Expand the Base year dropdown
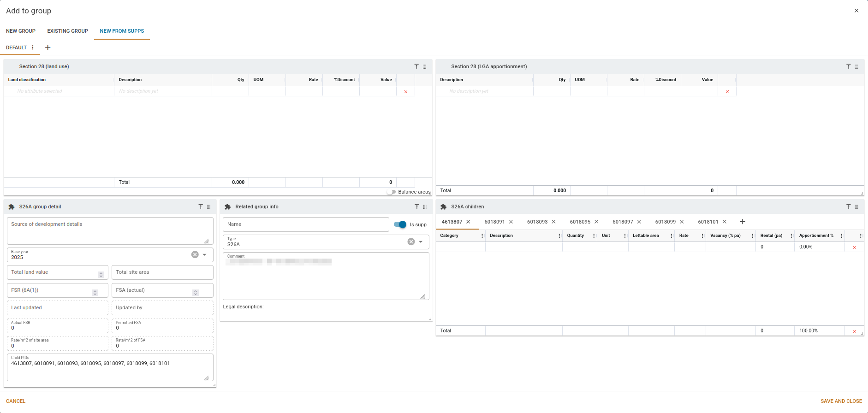This screenshot has height=413, width=868. [x=205, y=255]
